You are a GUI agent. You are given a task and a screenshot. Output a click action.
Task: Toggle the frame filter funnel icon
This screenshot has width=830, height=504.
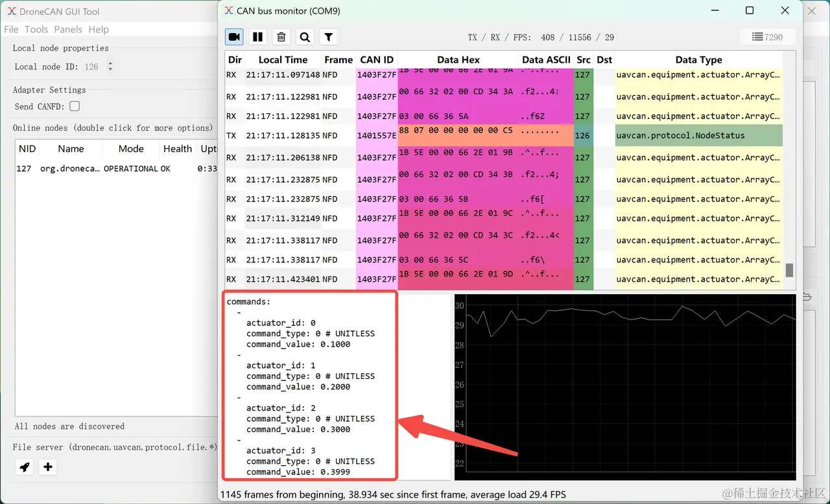click(x=329, y=38)
